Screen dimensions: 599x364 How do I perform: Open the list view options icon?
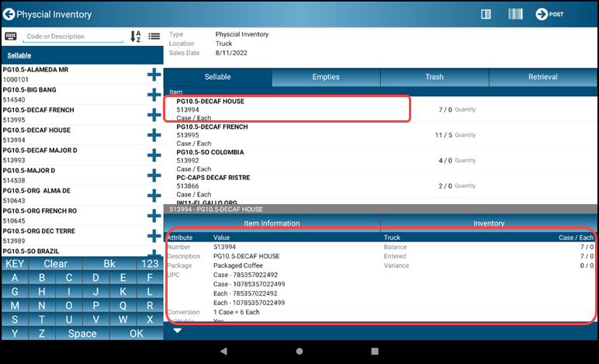[x=154, y=36]
